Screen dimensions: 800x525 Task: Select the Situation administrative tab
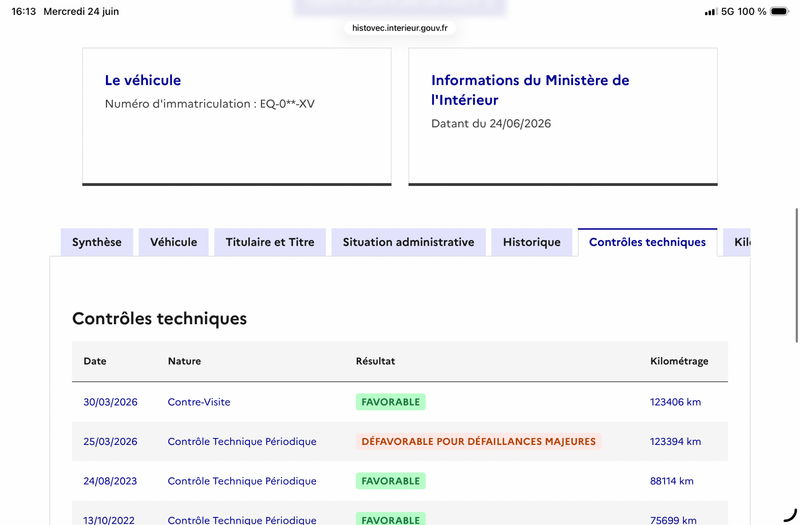pos(408,242)
